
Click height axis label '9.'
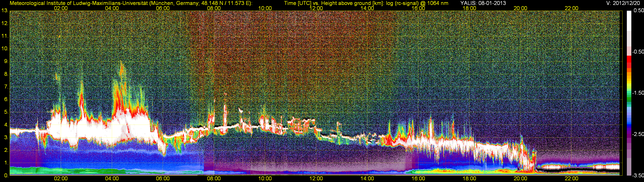(6, 61)
